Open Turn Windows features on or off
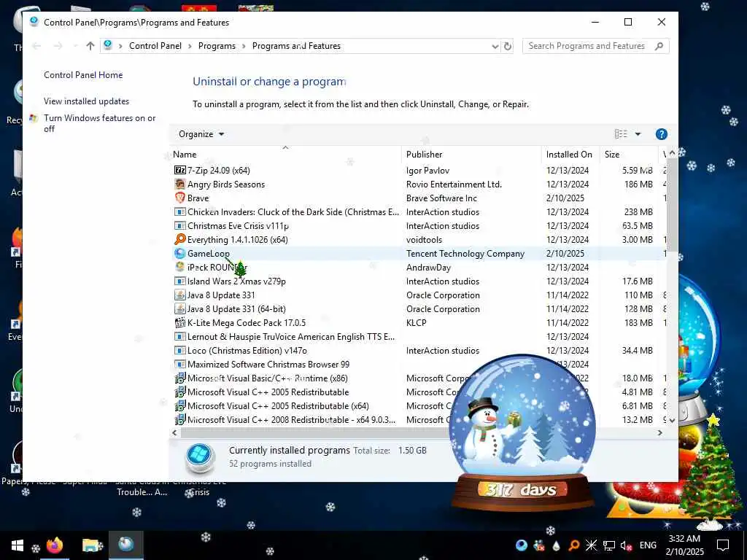The image size is (747, 560). (99, 123)
